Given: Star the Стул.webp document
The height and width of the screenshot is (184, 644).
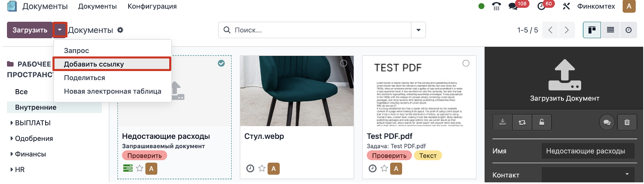Looking at the screenshot, I should point(262,168).
